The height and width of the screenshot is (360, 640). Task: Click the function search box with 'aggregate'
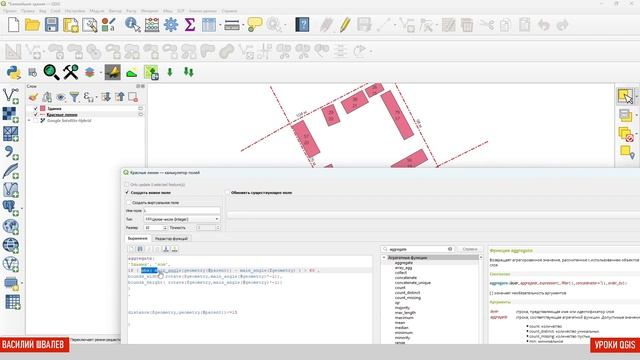click(418, 249)
